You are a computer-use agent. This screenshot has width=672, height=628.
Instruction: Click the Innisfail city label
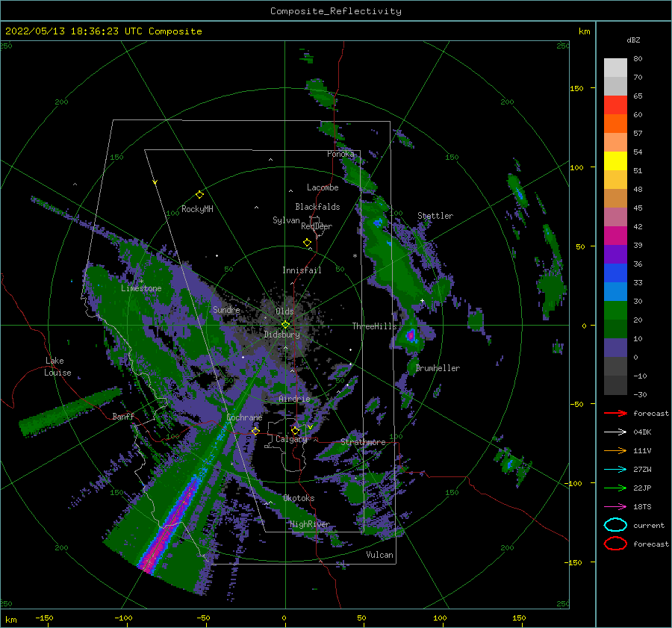[302, 270]
